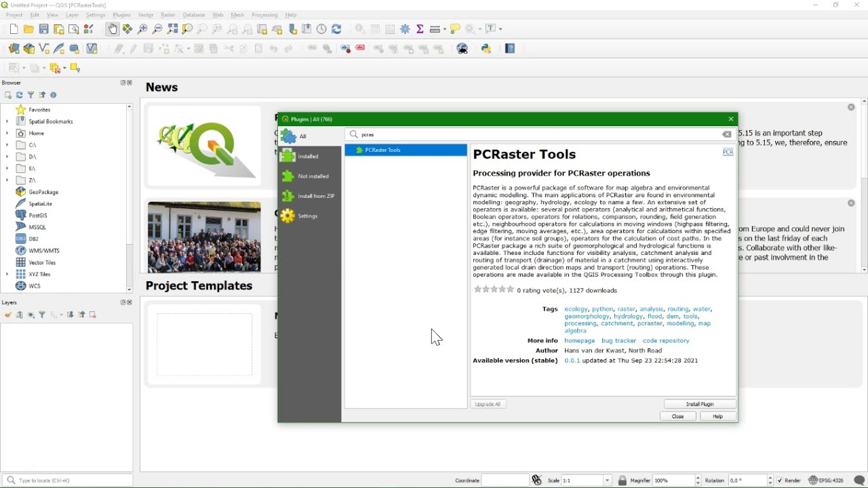The width and height of the screenshot is (868, 488).
Task: Click the Statistical Summary sigma icon
Action: click(420, 29)
